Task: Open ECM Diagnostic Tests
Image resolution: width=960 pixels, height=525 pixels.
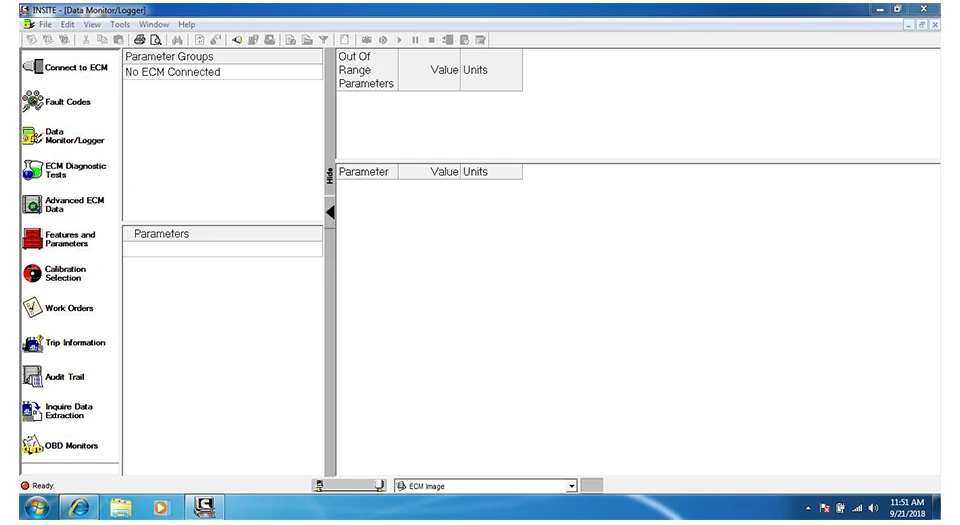Action: (64, 170)
